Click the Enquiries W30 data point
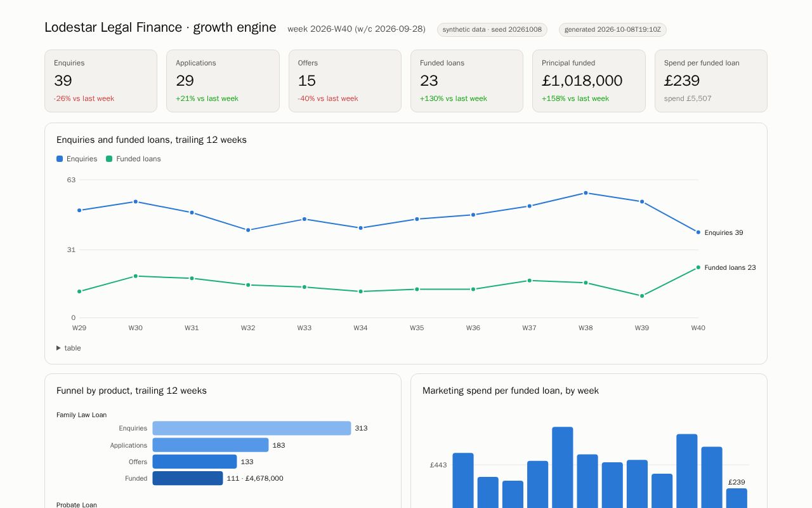The width and height of the screenshot is (812, 508). pyautogui.click(x=135, y=202)
